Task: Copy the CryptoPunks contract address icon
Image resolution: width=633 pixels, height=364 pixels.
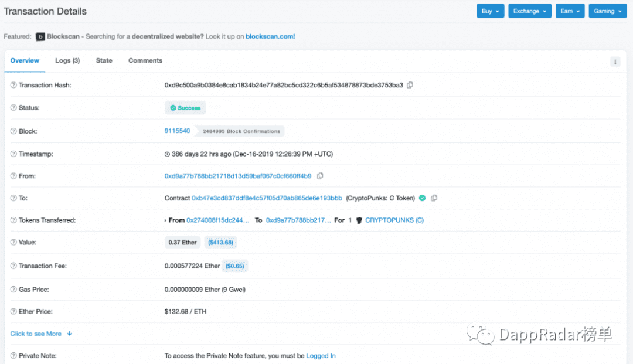Action: pyautogui.click(x=434, y=198)
